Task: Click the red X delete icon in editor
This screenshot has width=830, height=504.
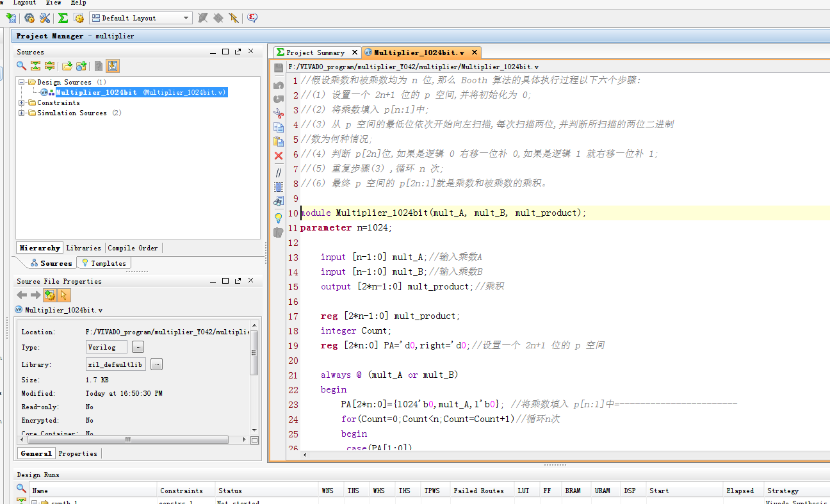Action: [x=279, y=156]
